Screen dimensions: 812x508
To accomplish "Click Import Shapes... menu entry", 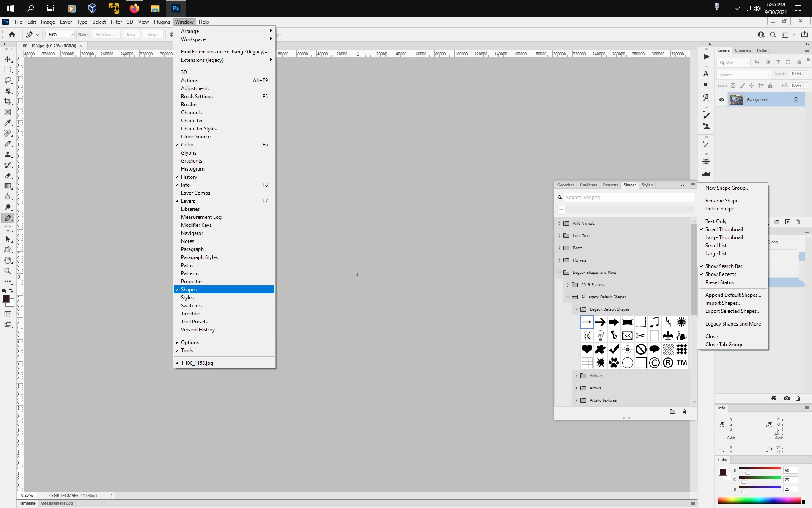I will [723, 303].
